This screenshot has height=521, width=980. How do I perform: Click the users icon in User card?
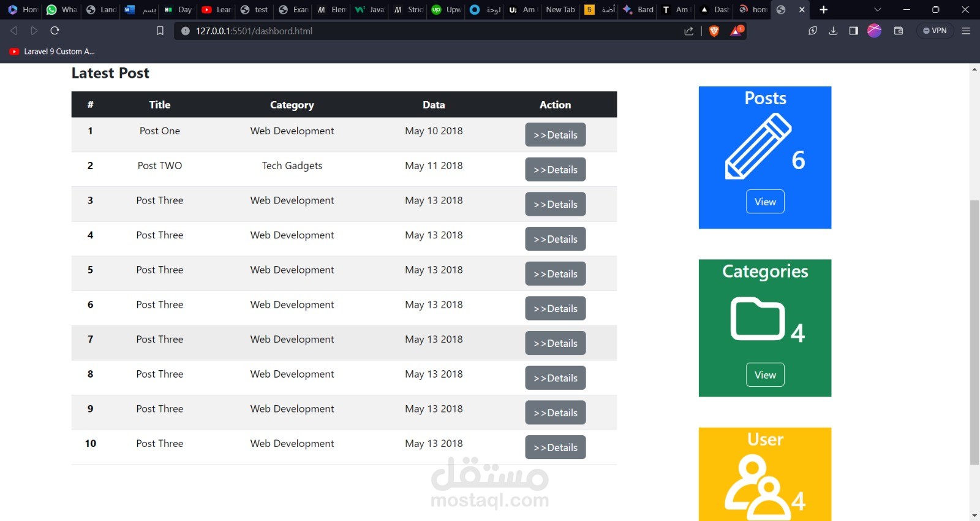click(756, 487)
